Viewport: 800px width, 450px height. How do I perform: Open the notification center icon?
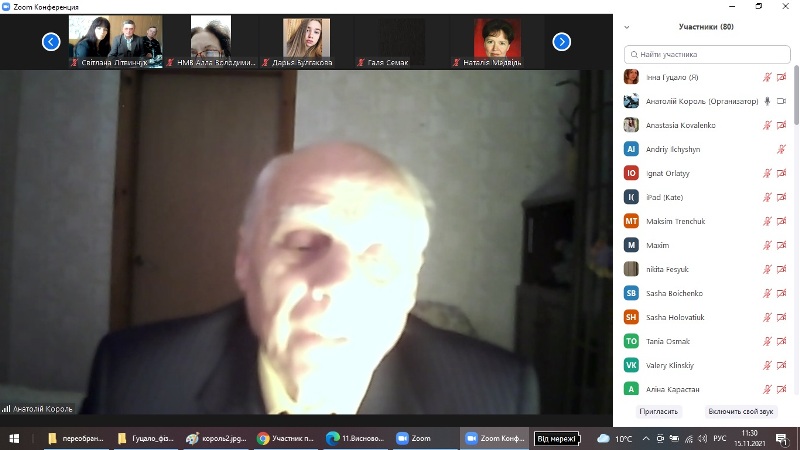click(782, 439)
